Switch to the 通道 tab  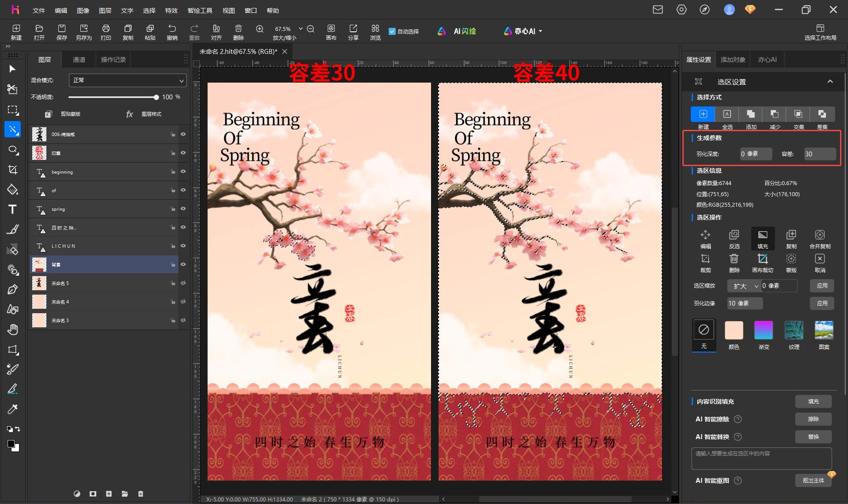(79, 60)
